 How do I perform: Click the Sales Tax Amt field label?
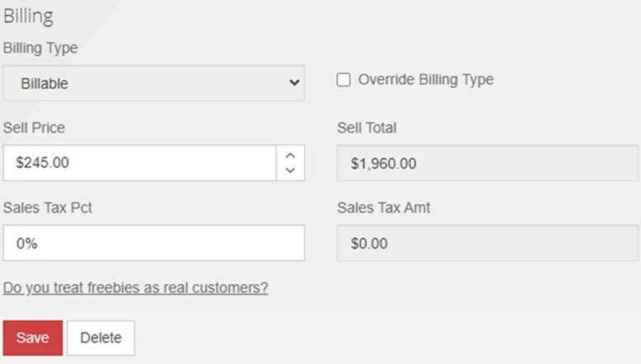point(383,208)
